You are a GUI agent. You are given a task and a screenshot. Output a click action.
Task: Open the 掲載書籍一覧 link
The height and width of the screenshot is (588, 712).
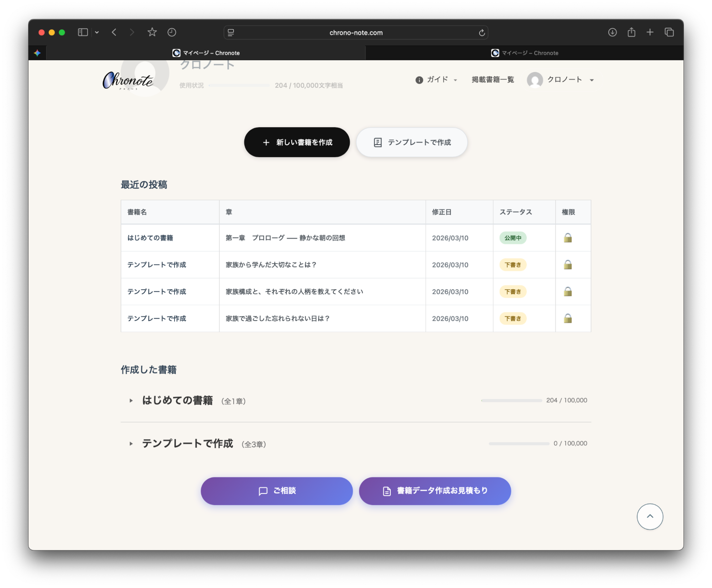point(493,80)
